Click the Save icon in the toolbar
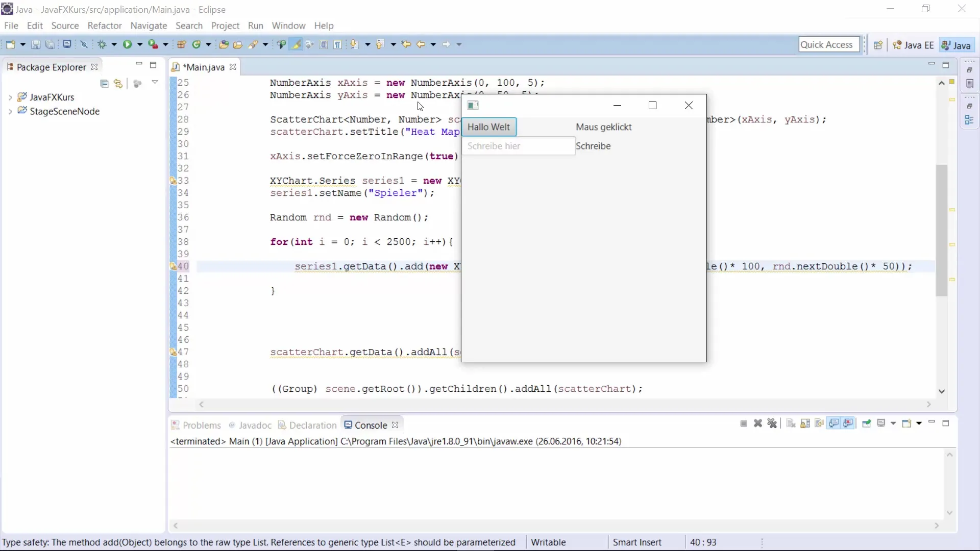The height and width of the screenshot is (551, 980). (36, 45)
